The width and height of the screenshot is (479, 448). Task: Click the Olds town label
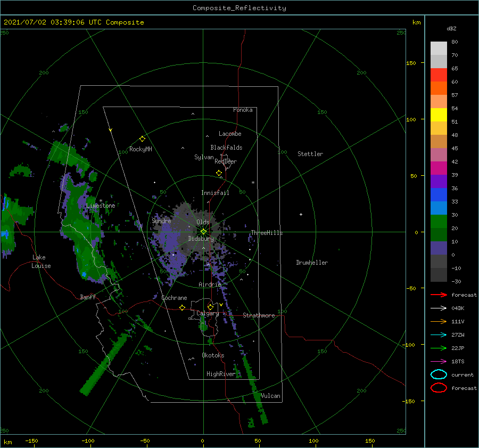(203, 222)
